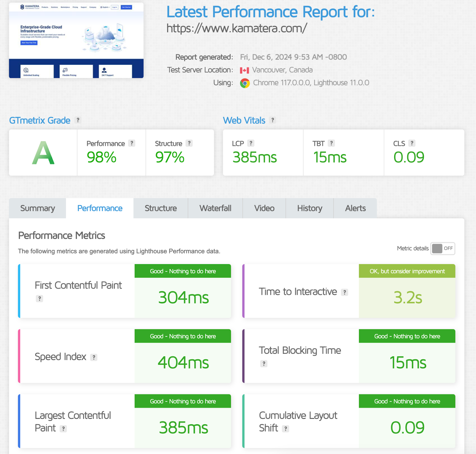This screenshot has height=454, width=476.
Task: Open help icon beside Structure score
Action: point(189,143)
